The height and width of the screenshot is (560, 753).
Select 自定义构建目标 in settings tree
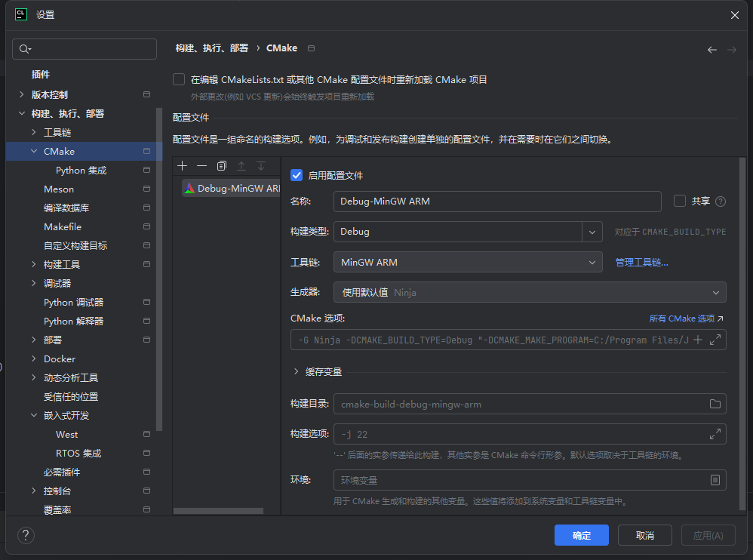pyautogui.click(x=75, y=246)
